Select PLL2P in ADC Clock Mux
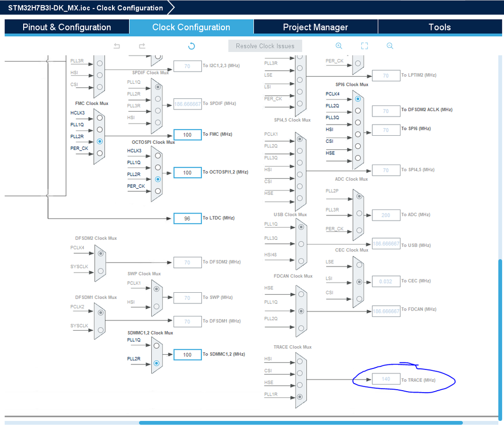The image size is (504, 428). pyautogui.click(x=359, y=196)
